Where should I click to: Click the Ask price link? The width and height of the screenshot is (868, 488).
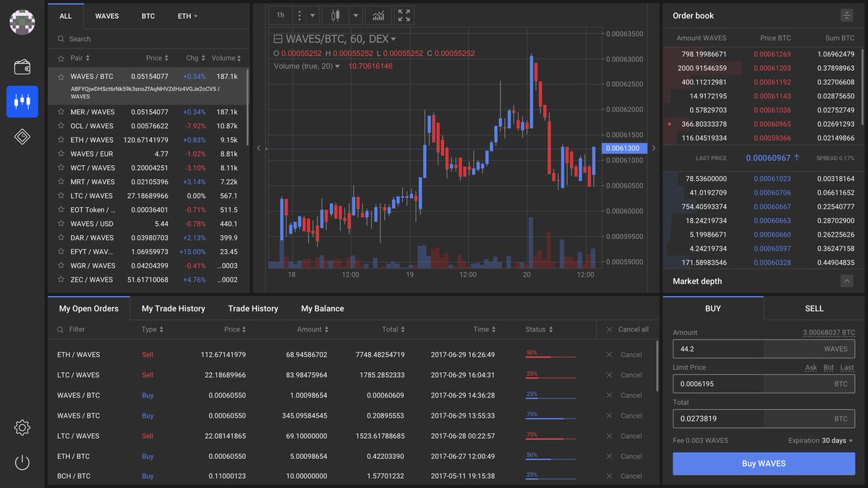(812, 368)
